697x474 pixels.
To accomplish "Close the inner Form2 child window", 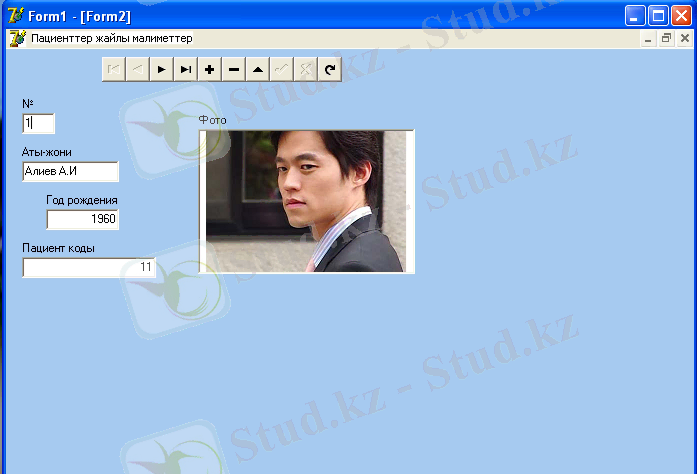I will [x=684, y=38].
